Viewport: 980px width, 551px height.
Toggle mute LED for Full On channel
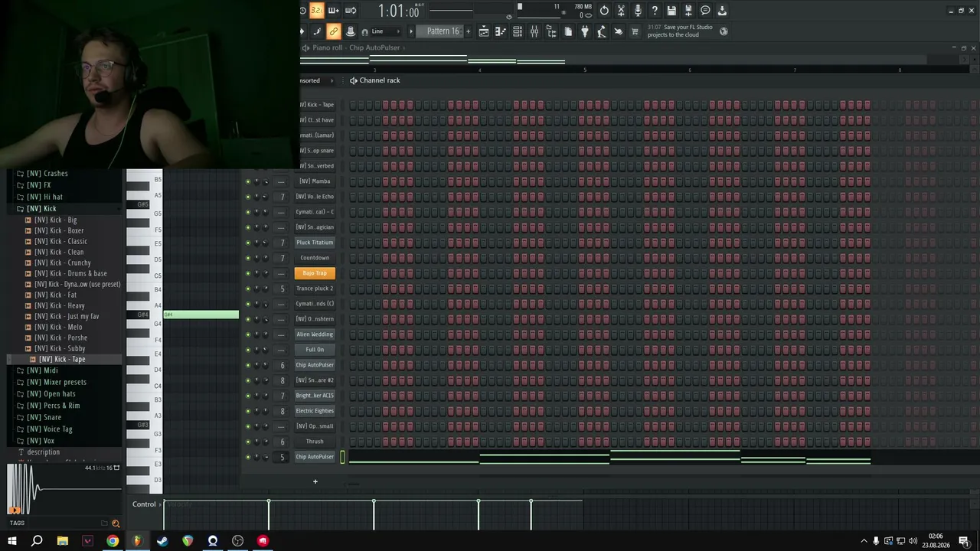[x=247, y=350]
